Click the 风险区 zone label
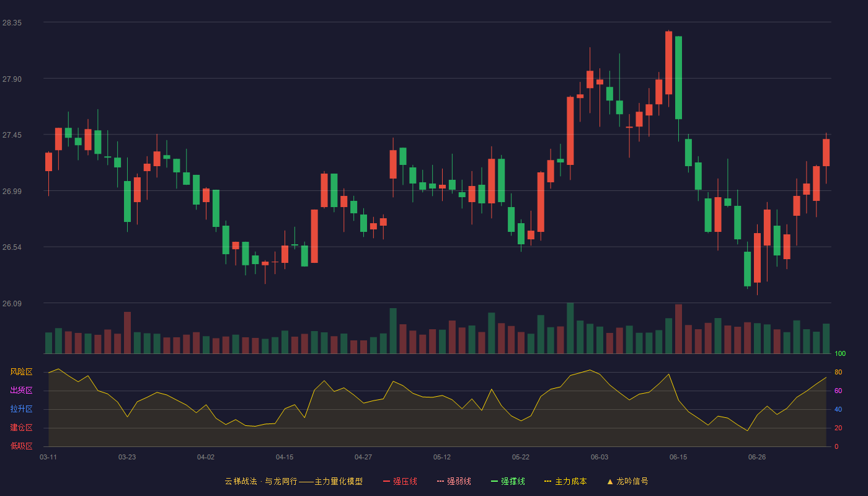The image size is (868, 496). pyautogui.click(x=21, y=372)
